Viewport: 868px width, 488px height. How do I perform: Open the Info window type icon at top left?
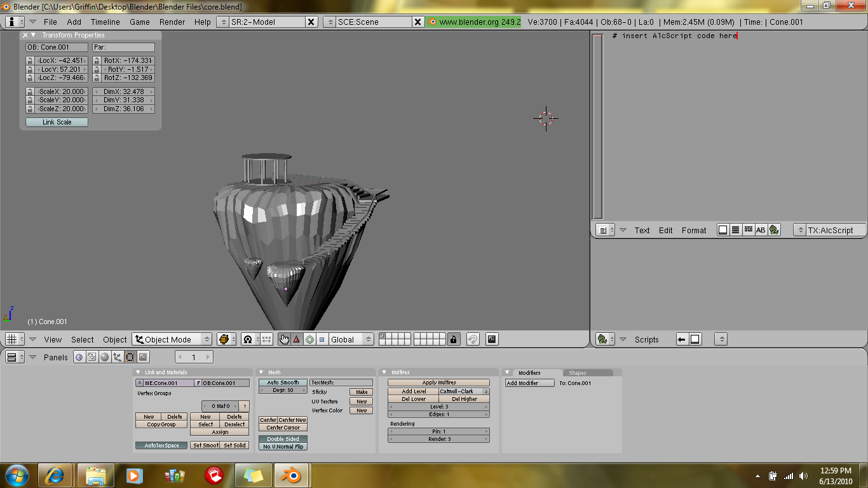[x=15, y=22]
